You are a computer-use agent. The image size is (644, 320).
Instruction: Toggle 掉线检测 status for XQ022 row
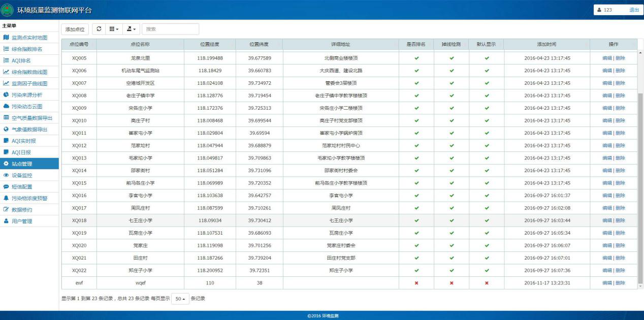(x=452, y=270)
